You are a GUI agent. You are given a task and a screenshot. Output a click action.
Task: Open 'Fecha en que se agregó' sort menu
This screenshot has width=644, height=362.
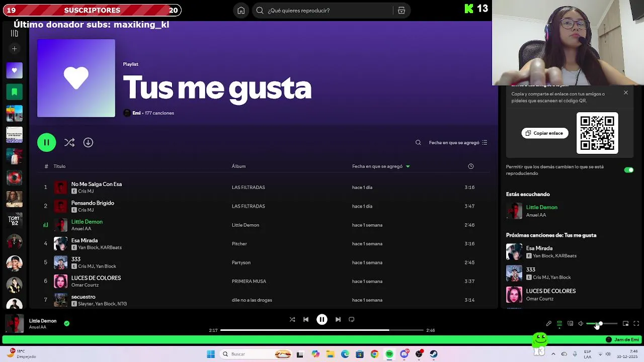tap(458, 143)
